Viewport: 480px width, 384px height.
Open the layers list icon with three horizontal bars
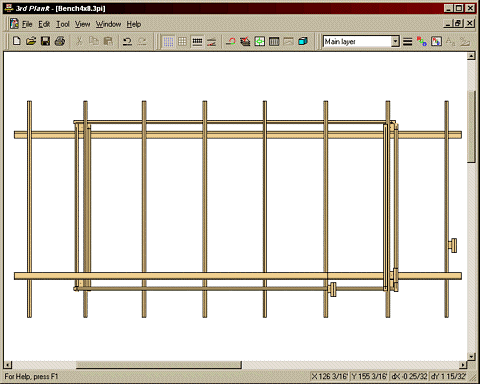click(x=407, y=42)
